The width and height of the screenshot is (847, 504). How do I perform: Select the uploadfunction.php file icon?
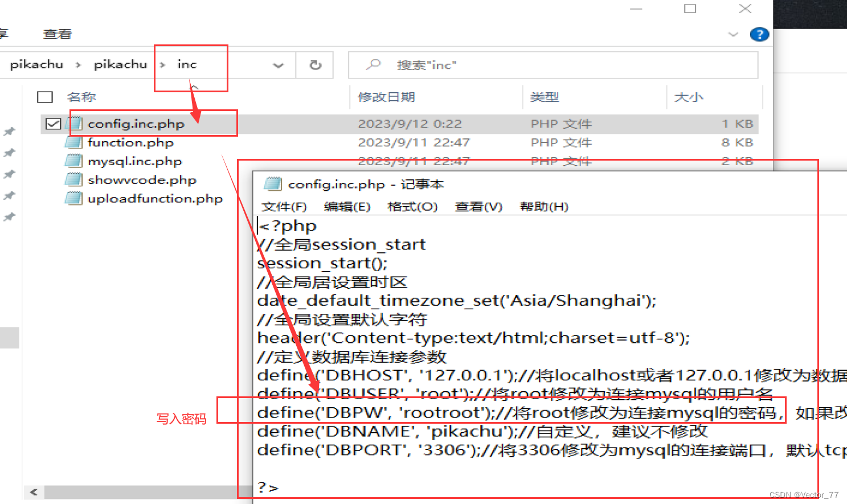(74, 198)
